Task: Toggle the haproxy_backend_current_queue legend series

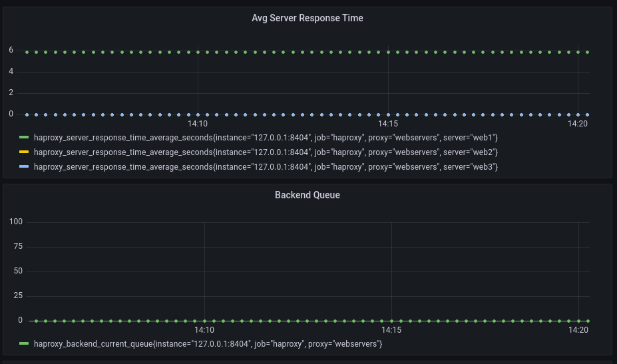Action: [208, 344]
